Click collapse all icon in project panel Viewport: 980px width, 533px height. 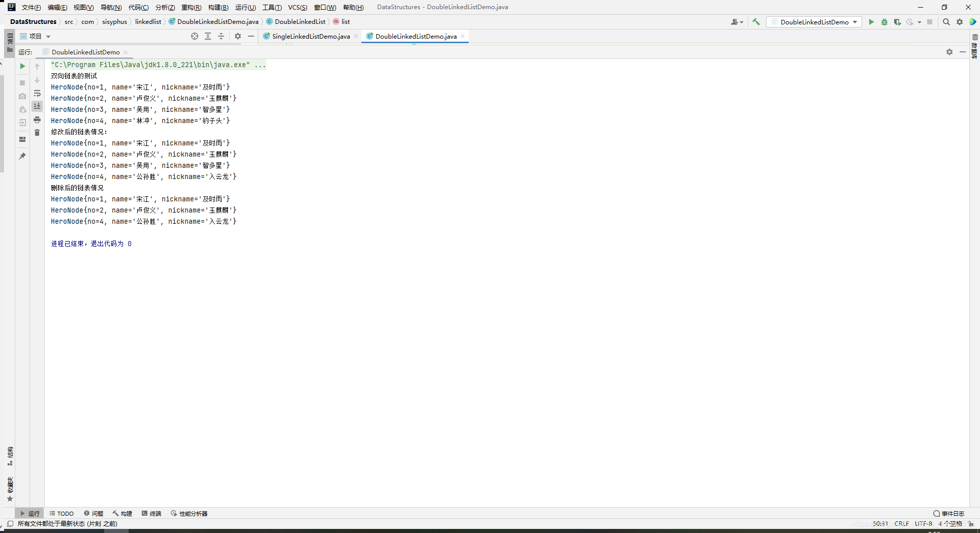(x=221, y=36)
